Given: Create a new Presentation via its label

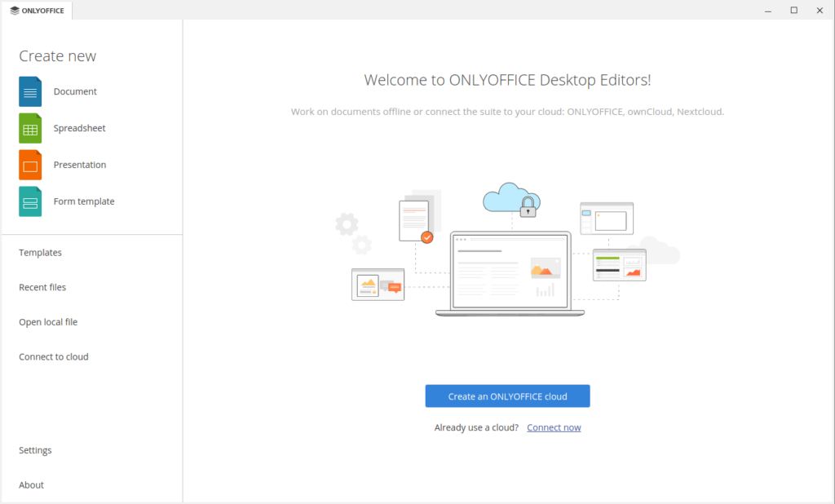Looking at the screenshot, I should 80,166.
